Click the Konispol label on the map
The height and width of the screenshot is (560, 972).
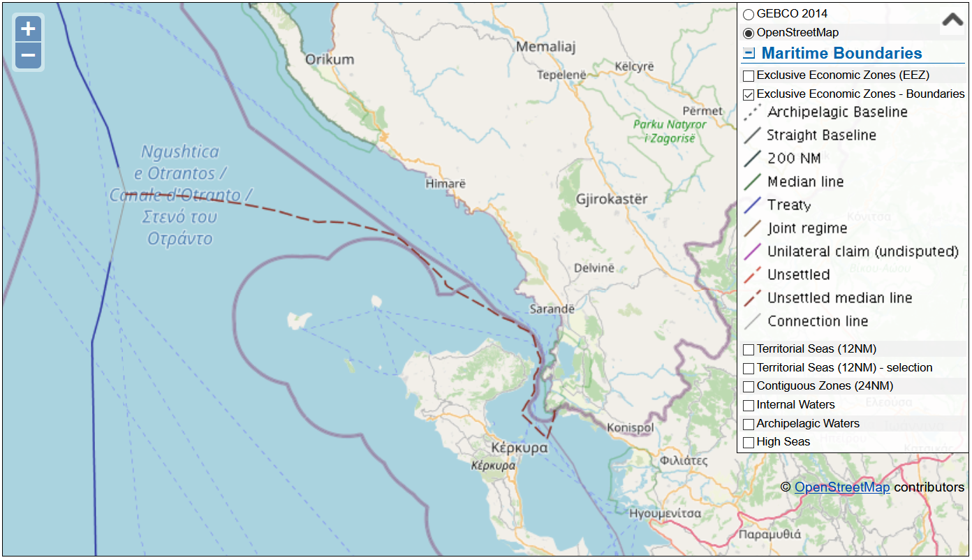[x=631, y=427]
